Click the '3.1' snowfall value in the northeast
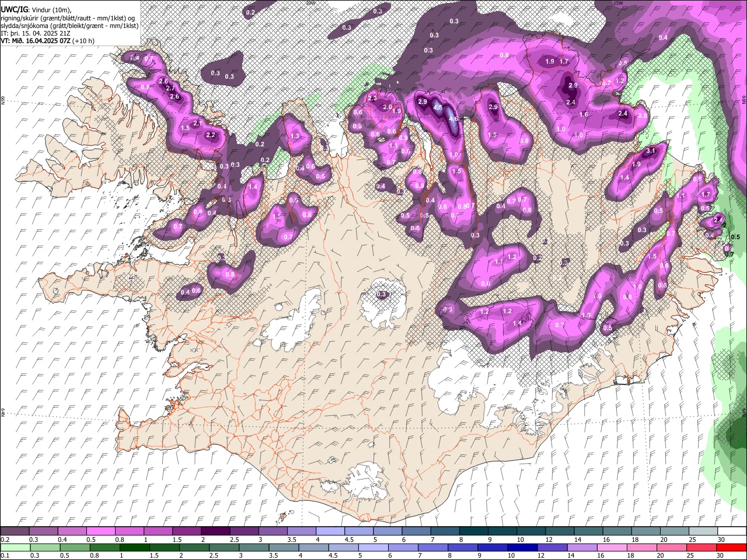 click(652, 151)
